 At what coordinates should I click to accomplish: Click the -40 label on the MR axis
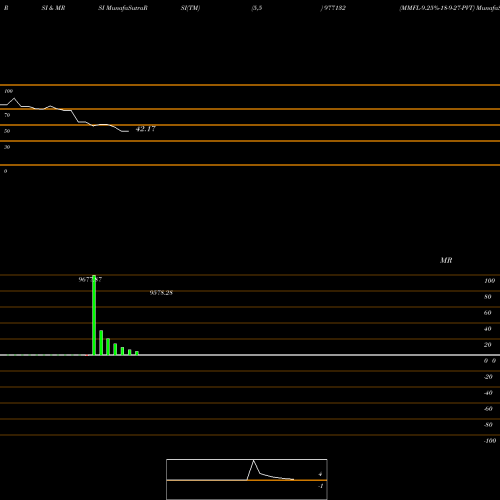(x=488, y=393)
